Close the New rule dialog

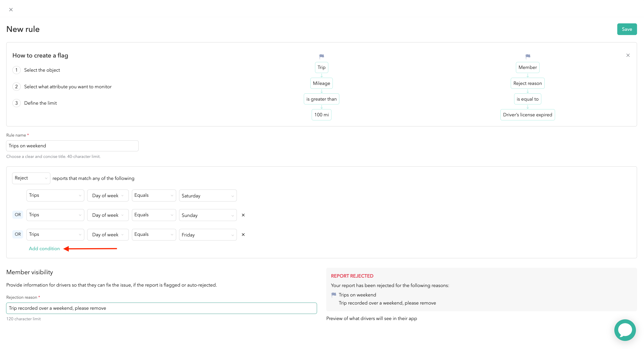(x=11, y=9)
